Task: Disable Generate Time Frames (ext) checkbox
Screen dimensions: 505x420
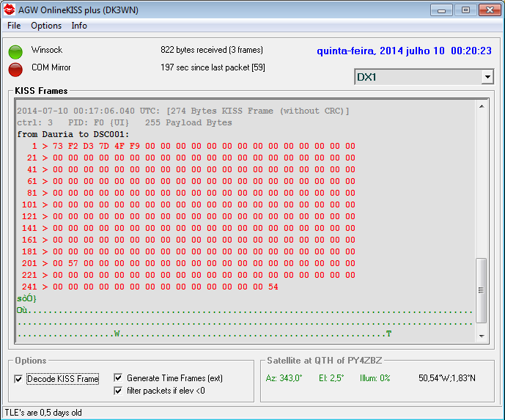Action: click(x=119, y=378)
